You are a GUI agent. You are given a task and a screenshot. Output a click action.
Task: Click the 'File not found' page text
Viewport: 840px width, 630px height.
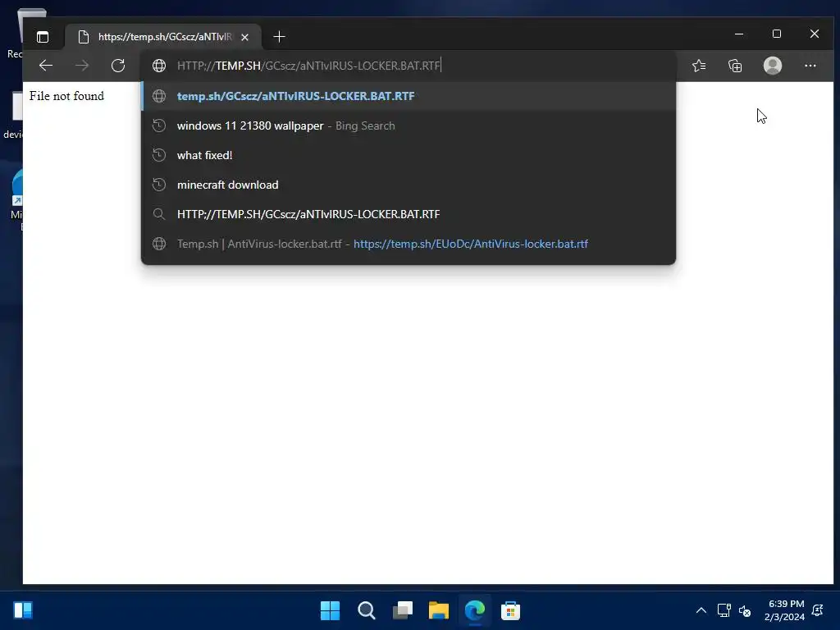click(66, 96)
